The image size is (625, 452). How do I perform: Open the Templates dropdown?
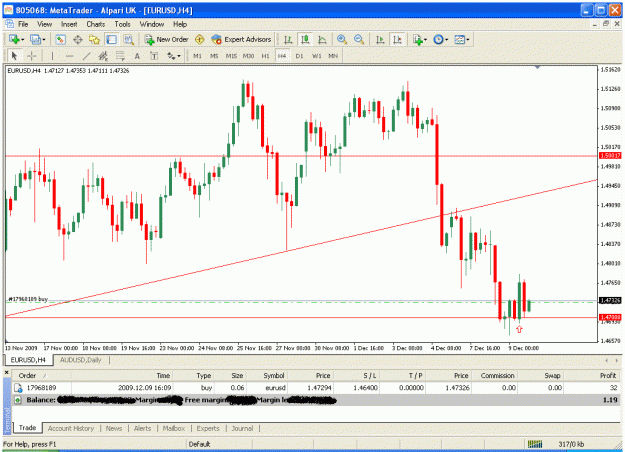pyautogui.click(x=462, y=39)
